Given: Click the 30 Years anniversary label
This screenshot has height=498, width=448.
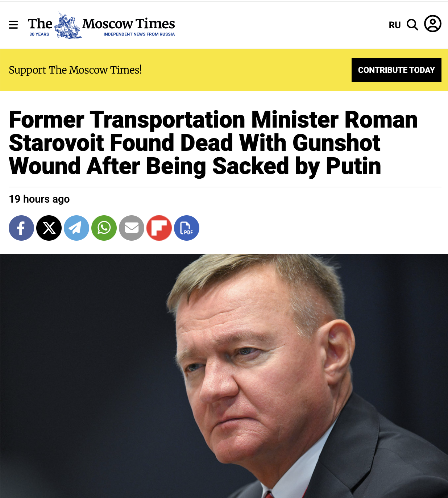Looking at the screenshot, I should 39,34.
